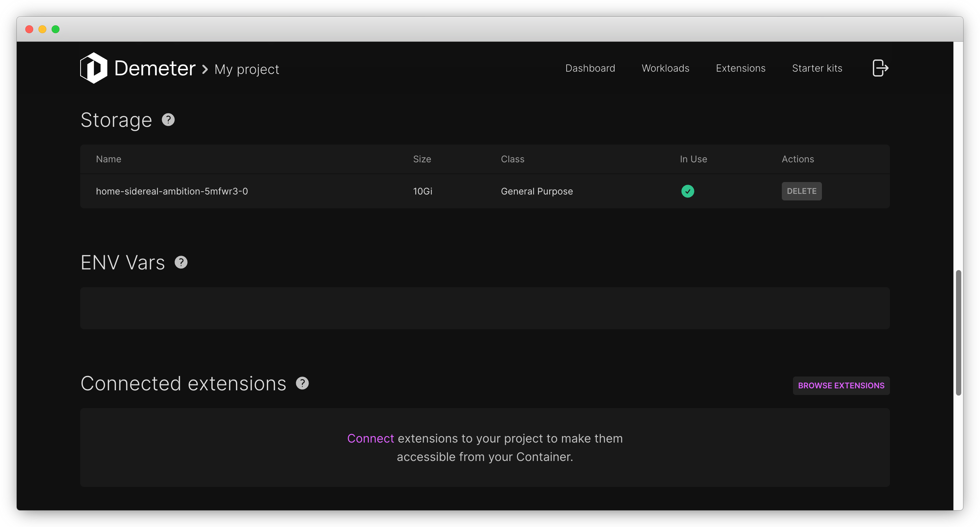
Task: Click the In Use column header
Action: coord(693,159)
